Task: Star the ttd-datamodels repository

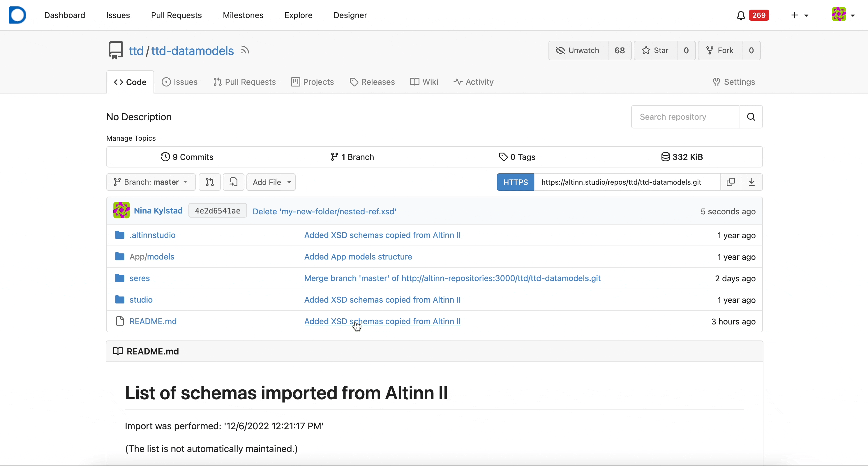Action: point(655,51)
